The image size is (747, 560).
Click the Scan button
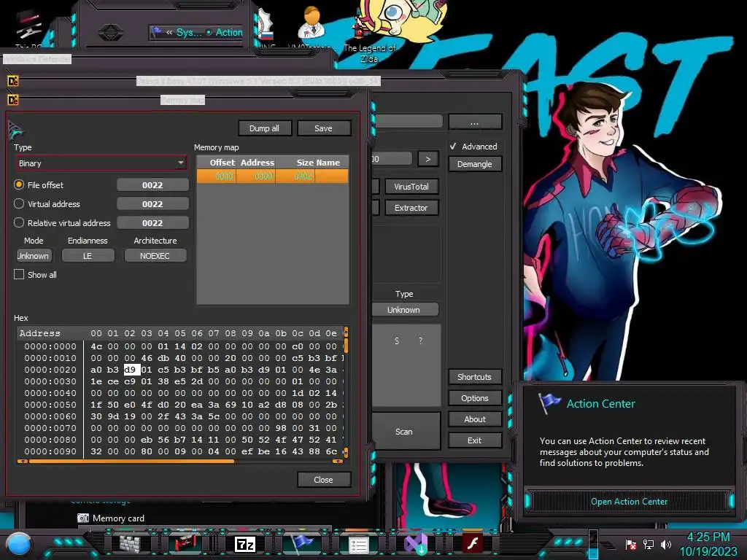click(x=405, y=432)
